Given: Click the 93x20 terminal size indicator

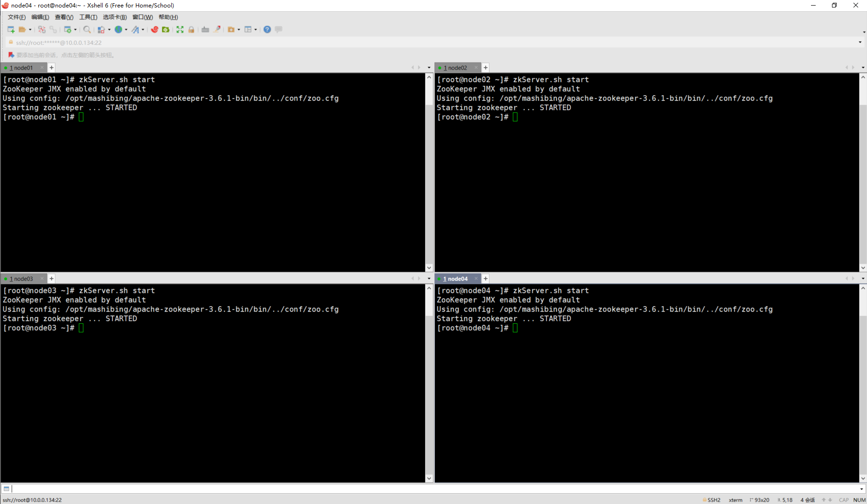Looking at the screenshot, I should click(x=760, y=500).
